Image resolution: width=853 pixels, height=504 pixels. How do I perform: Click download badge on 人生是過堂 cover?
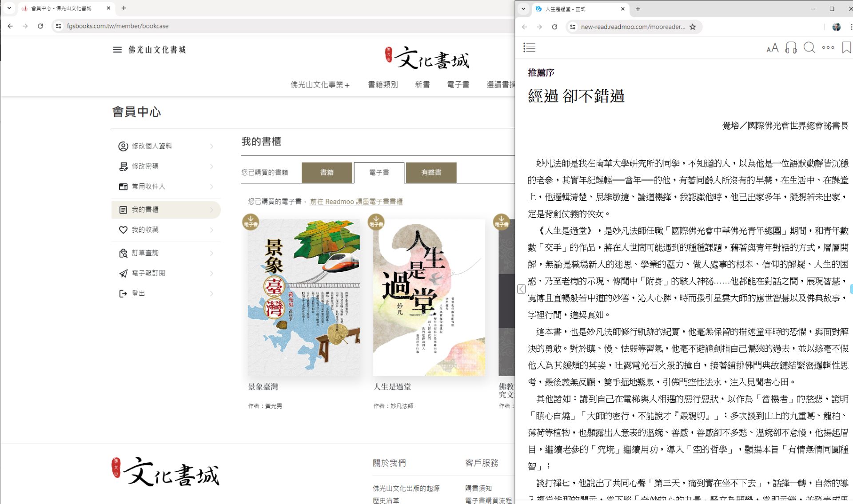(x=376, y=222)
